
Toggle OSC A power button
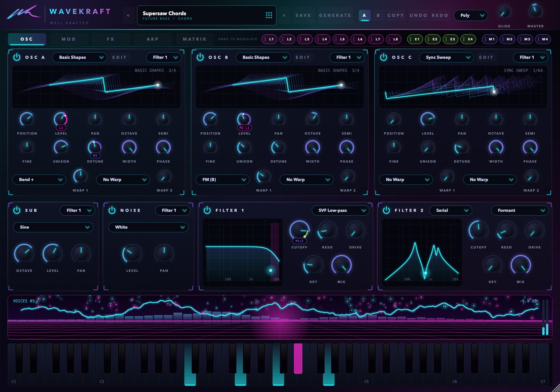click(x=17, y=57)
